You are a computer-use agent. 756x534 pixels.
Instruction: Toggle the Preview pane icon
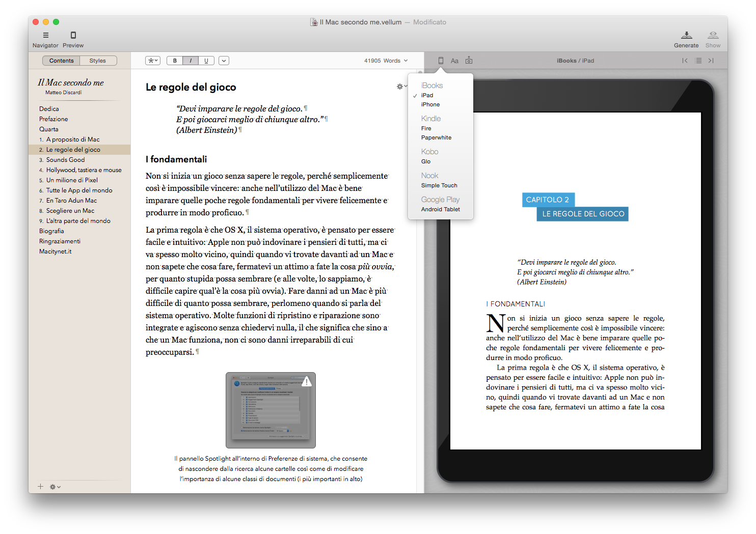(73, 35)
